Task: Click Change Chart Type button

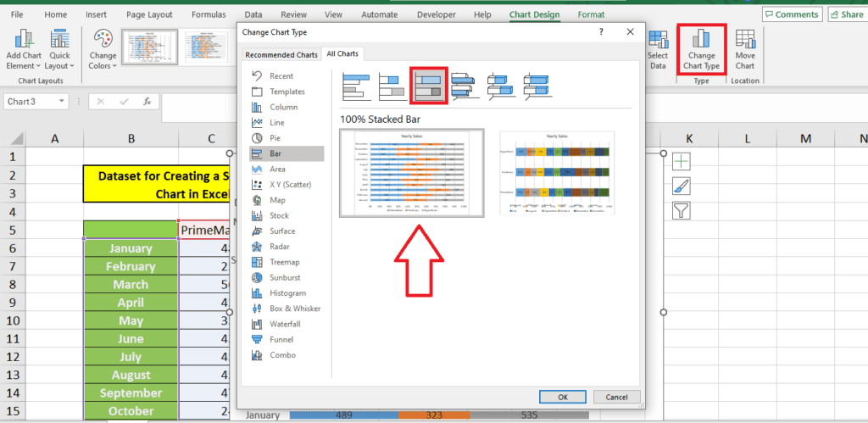Action: click(701, 50)
